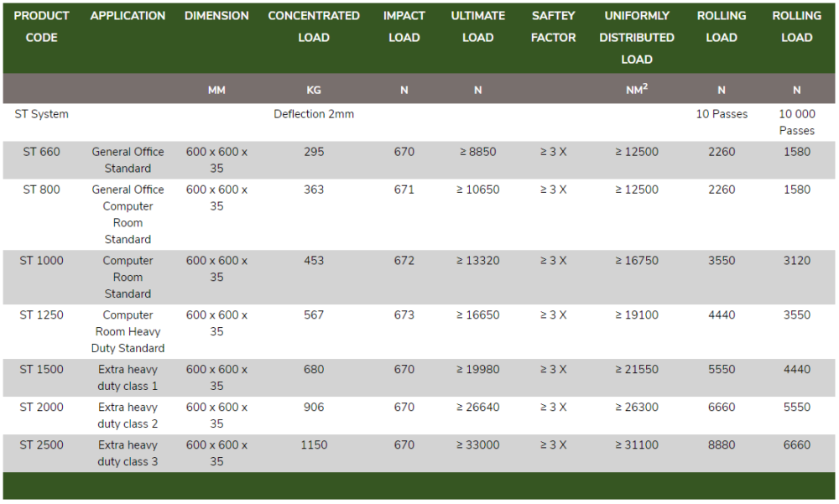Click the ULTIMATE LOAD column header
The width and height of the screenshot is (839, 504).
tap(477, 27)
